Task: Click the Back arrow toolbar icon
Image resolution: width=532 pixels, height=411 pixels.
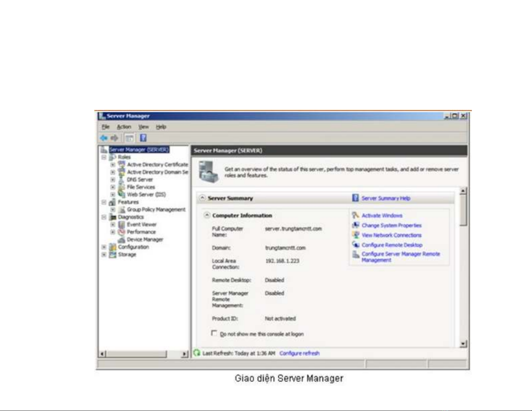Action: (104, 138)
